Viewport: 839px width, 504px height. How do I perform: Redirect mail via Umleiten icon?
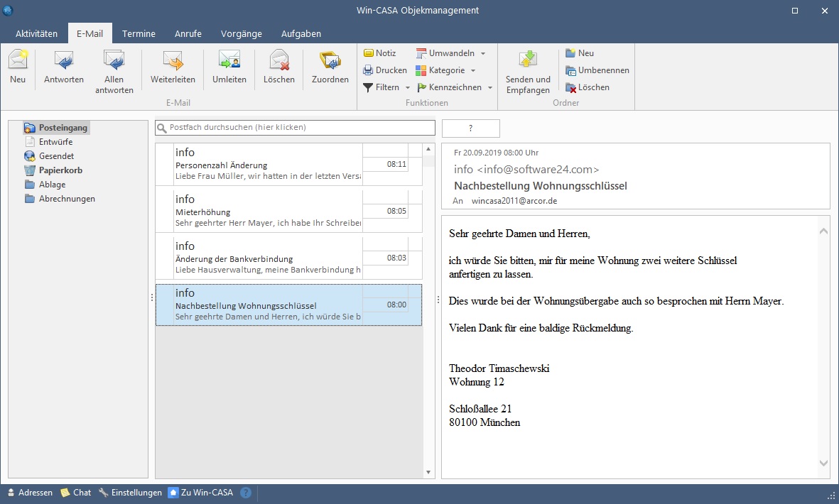click(229, 67)
